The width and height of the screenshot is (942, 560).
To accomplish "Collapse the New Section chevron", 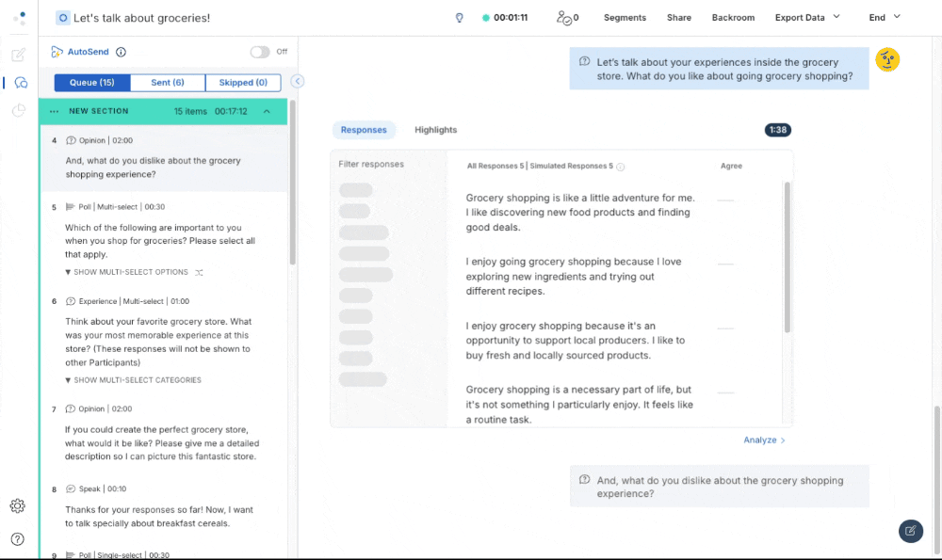I will point(267,111).
